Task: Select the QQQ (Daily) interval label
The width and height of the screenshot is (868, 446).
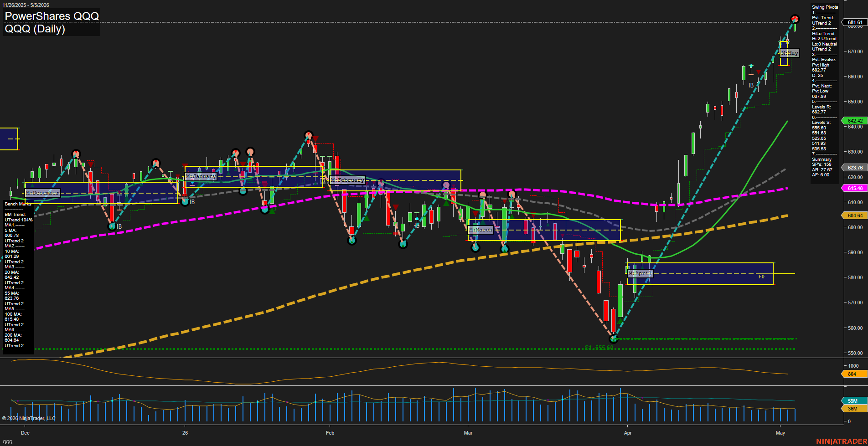Action: pos(35,29)
